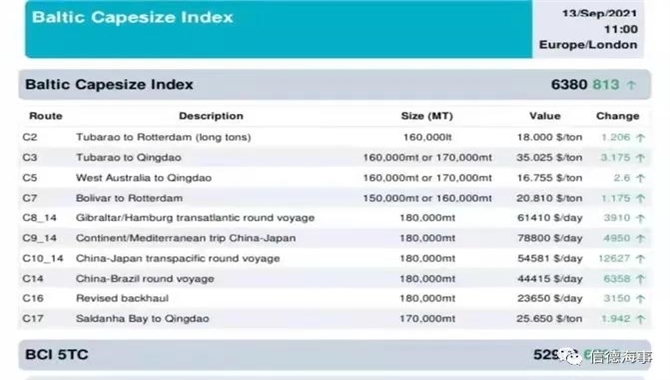Click the Tubarao to Rotterdam route row
670x380 pixels.
pyautogui.click(x=335, y=137)
